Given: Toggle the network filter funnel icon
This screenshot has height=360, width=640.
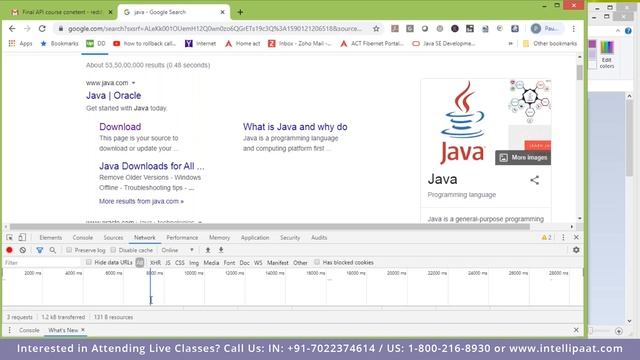Looking at the screenshot, I should pyautogui.click(x=40, y=250).
